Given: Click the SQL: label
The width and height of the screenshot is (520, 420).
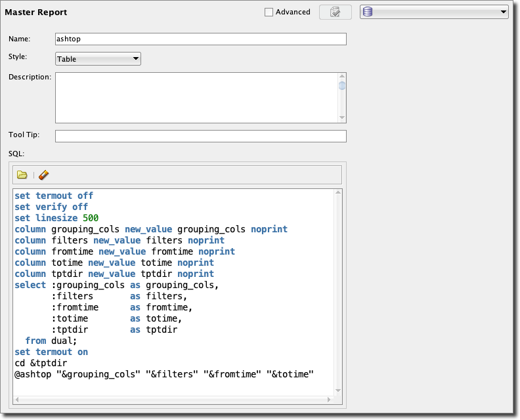Looking at the screenshot, I should point(16,154).
